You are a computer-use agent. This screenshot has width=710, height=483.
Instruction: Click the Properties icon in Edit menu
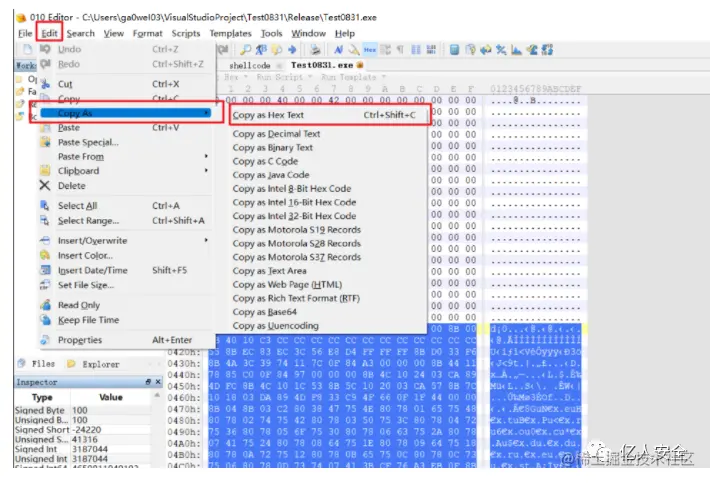pos(45,340)
